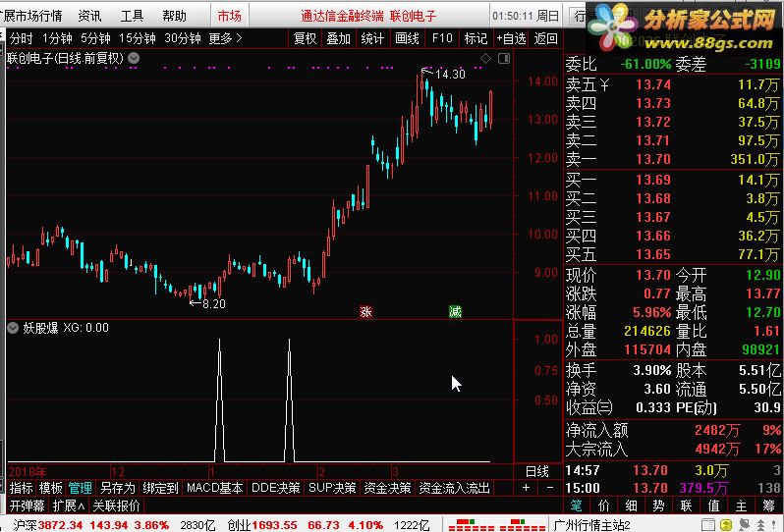
Task: Click 开弹幕 to enable bullet comments
Action: point(27,505)
